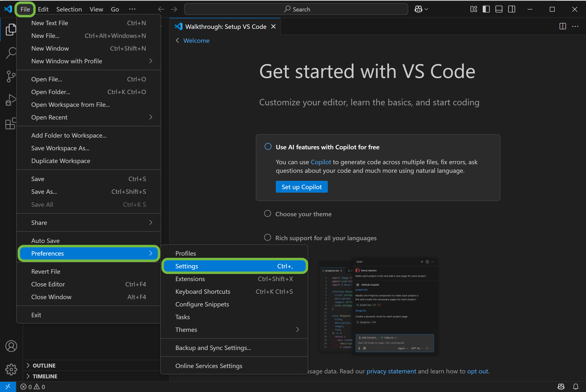The height and width of the screenshot is (392, 586).
Task: Open notifications bell in status bar
Action: pos(576,387)
